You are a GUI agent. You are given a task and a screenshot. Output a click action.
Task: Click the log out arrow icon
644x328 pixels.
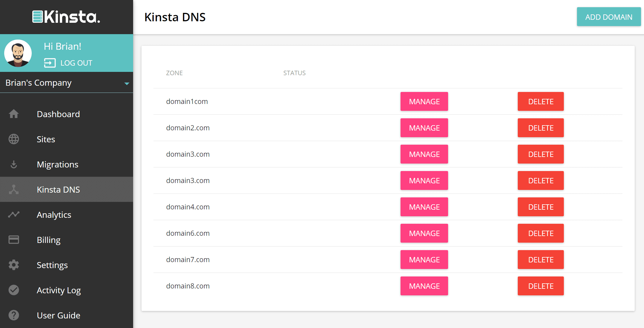pyautogui.click(x=50, y=63)
